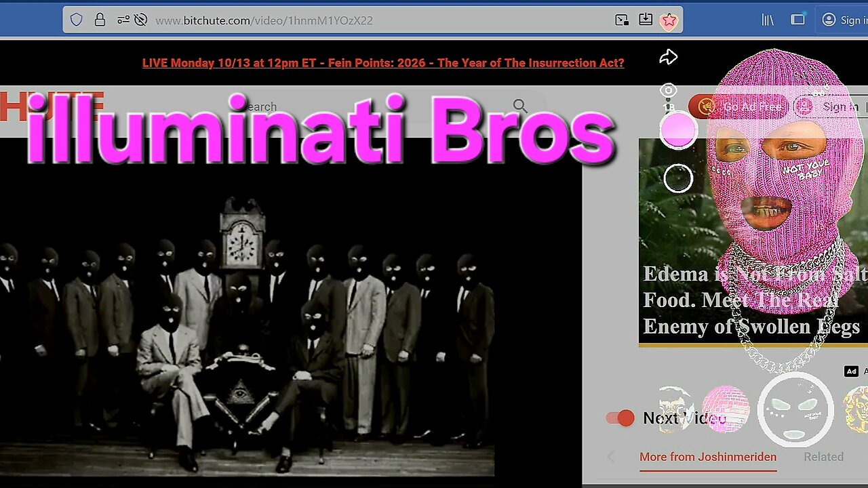Click the search magnifier icon on BitChute
Screen dimensions: 868x488
click(x=520, y=106)
